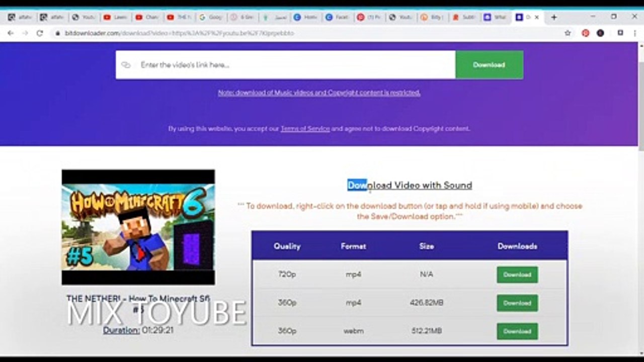Bookmark this page with the star icon
The image size is (644, 362).
[568, 33]
